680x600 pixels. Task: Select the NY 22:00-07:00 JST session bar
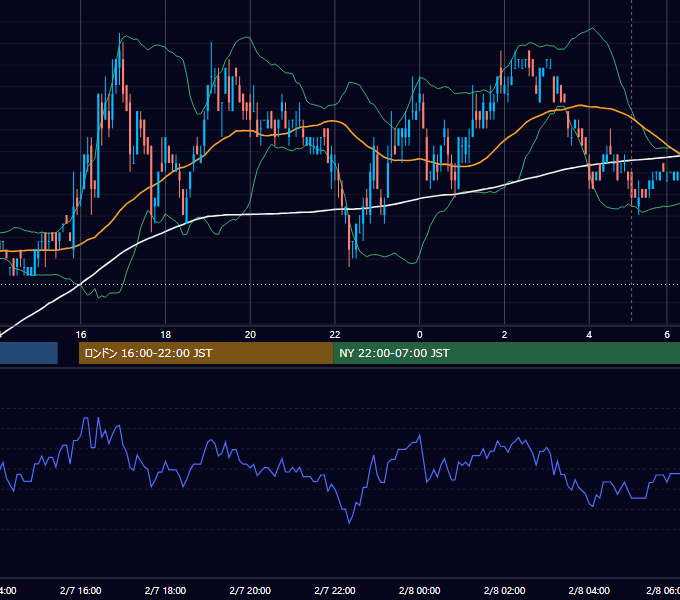(x=507, y=353)
